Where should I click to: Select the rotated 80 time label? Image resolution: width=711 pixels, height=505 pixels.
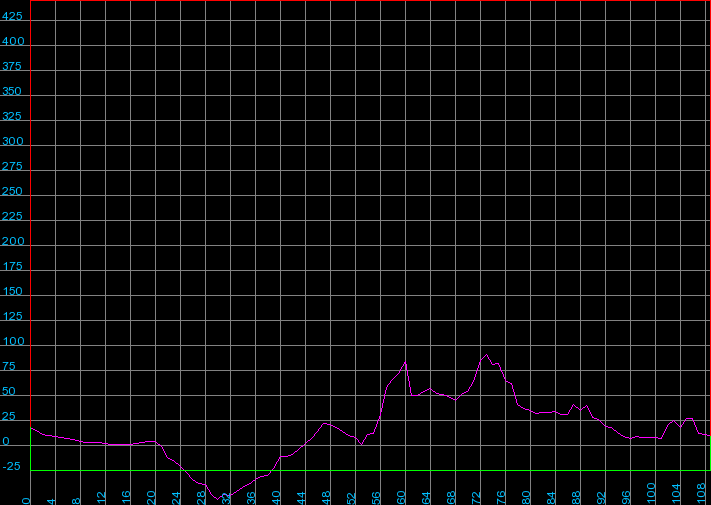526,497
